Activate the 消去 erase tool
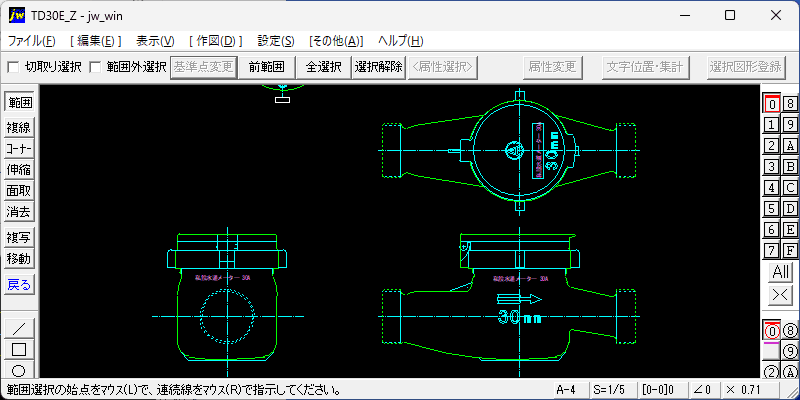 tap(19, 212)
